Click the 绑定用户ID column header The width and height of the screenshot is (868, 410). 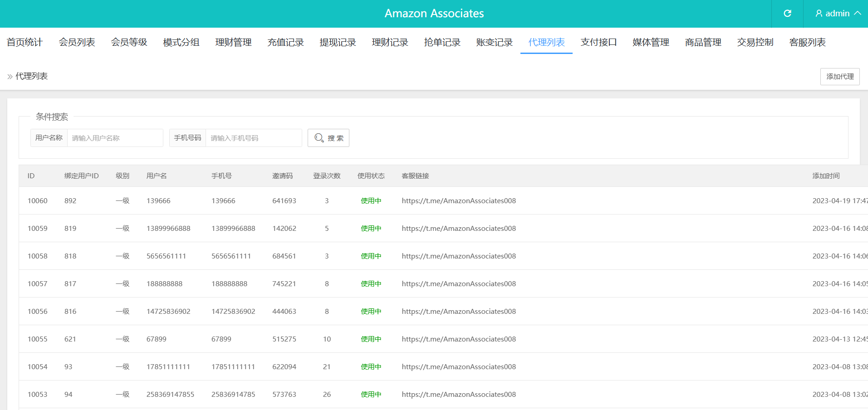tap(81, 176)
